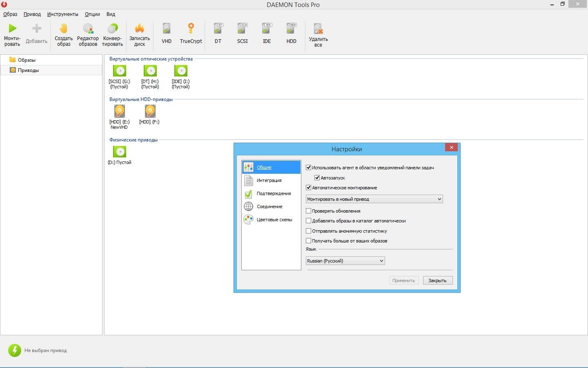Open Подтверждения settings section
This screenshot has height=368, width=588.
click(271, 193)
